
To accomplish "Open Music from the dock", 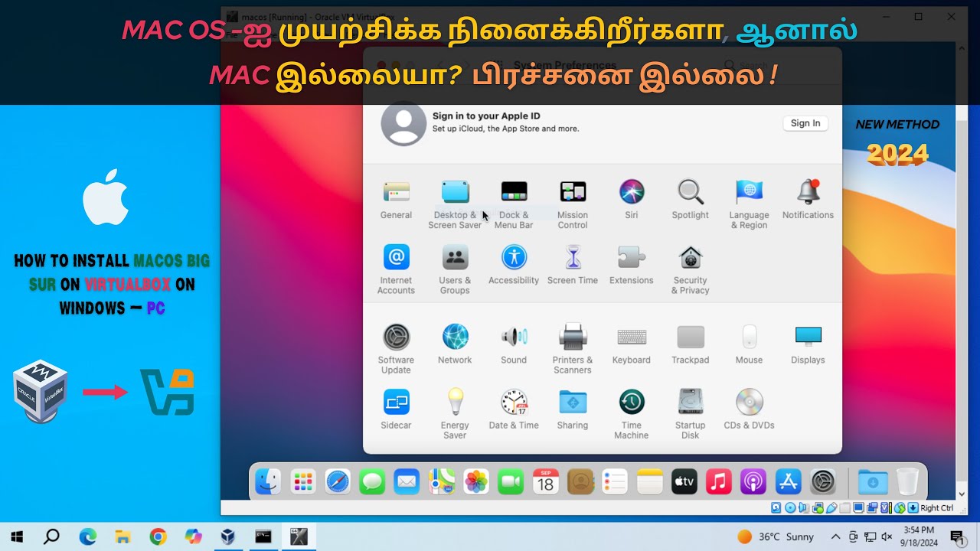I will (x=719, y=482).
